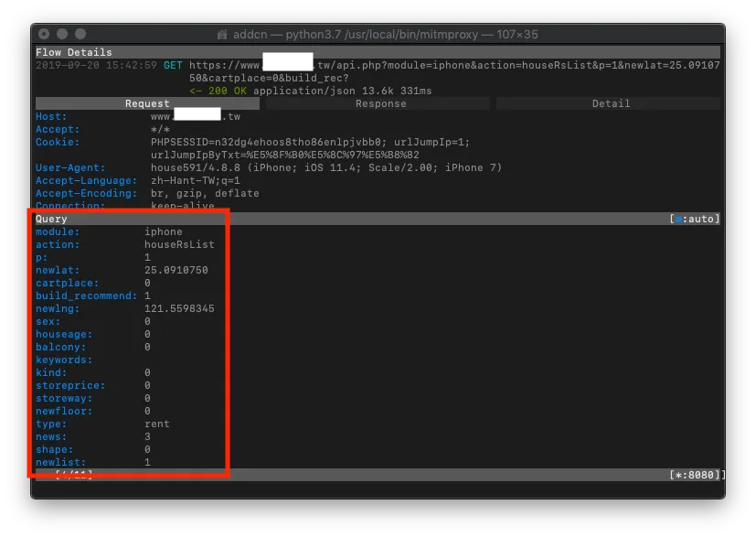Select the Request tab
The width and height of the screenshot is (756, 537).
coord(147,104)
